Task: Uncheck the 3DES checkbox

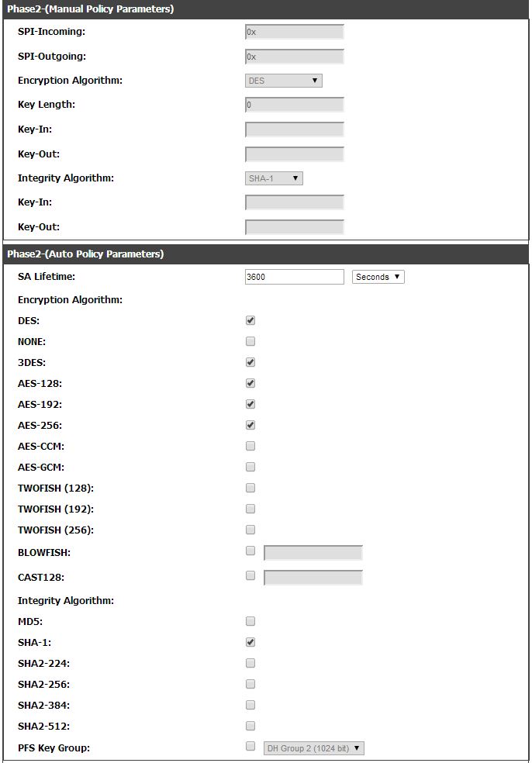Action: tap(250, 362)
